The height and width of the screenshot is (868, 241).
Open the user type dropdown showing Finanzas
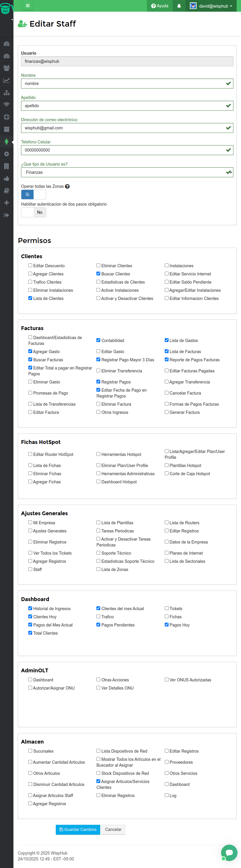click(x=127, y=172)
